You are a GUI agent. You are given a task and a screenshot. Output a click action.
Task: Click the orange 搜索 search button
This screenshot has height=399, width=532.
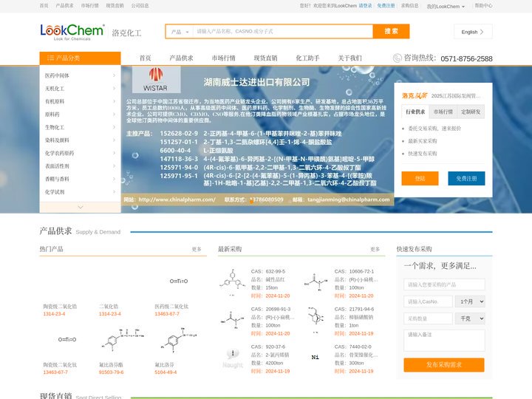(391, 31)
